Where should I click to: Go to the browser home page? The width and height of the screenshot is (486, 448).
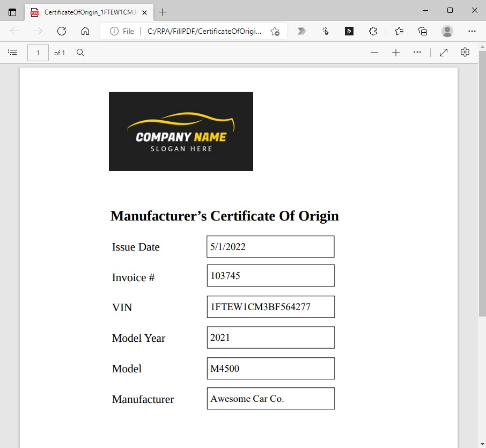pyautogui.click(x=86, y=31)
